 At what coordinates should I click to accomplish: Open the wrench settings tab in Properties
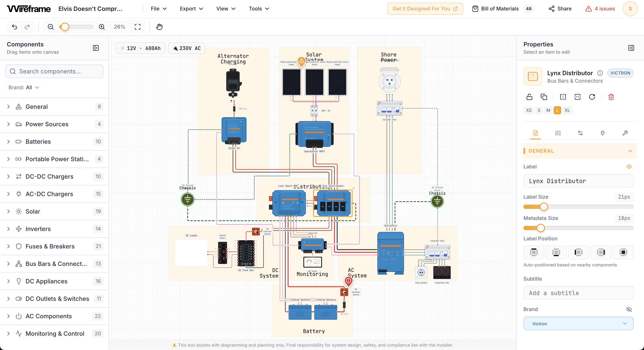(625, 133)
